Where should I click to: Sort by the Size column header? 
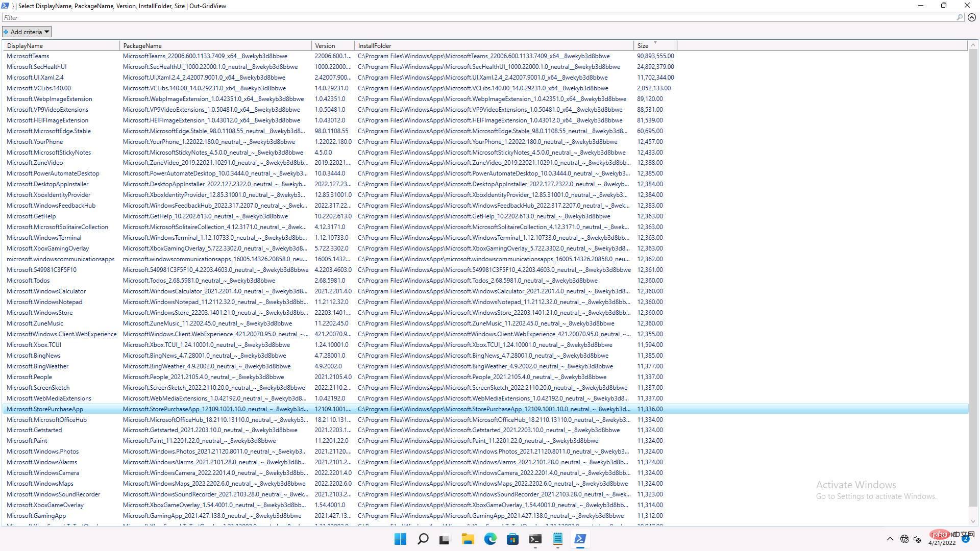[654, 45]
